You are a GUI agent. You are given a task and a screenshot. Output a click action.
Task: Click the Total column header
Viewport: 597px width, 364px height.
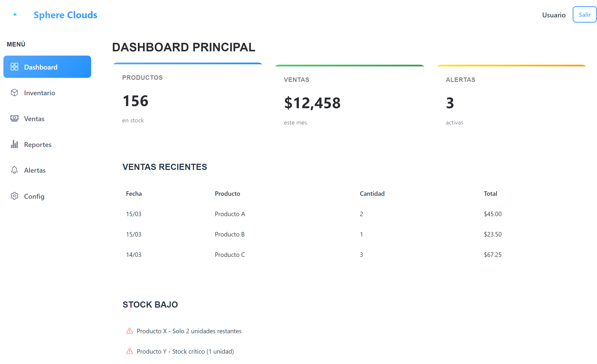(490, 194)
